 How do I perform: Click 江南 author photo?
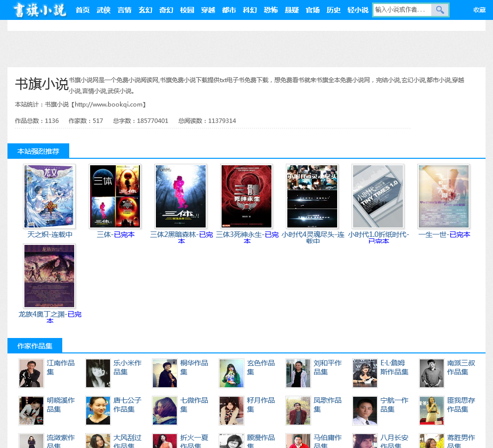(31, 373)
